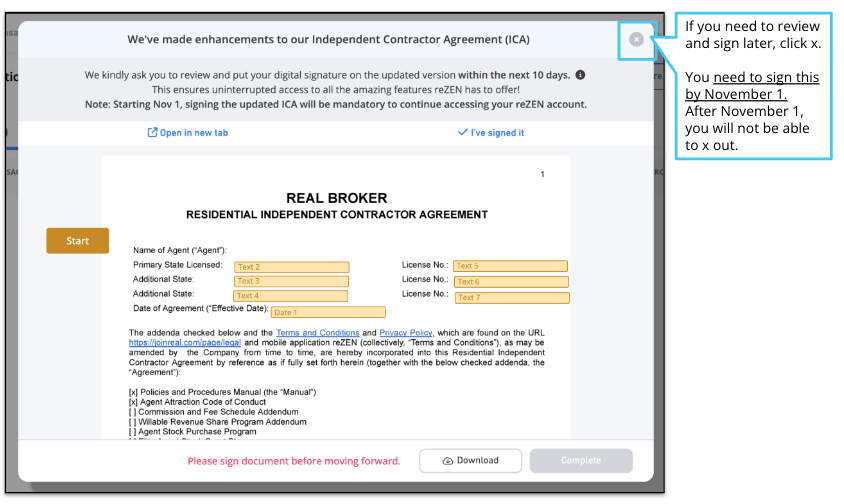
Task: Click the Agent Stock Purchase Program line
Action: coord(192,431)
